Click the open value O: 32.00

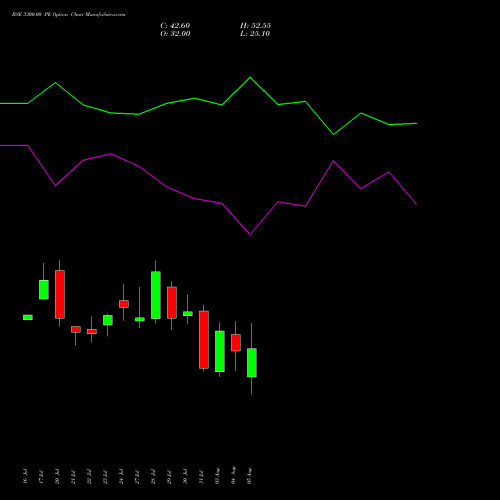175,34
